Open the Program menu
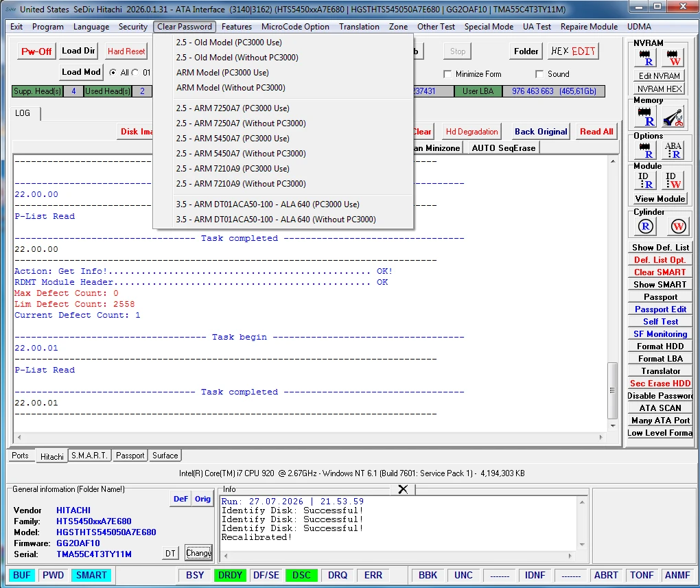 click(48, 27)
